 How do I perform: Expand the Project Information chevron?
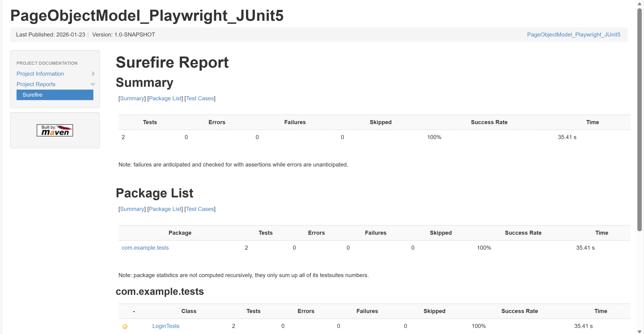tap(93, 74)
